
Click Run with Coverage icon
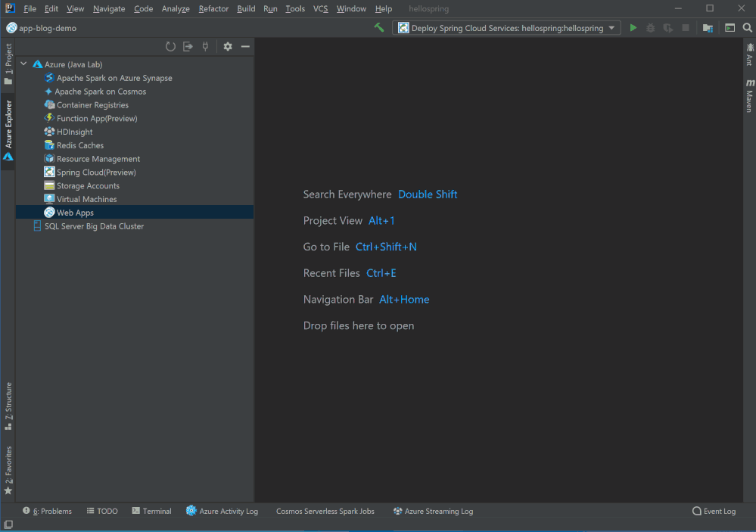click(667, 28)
